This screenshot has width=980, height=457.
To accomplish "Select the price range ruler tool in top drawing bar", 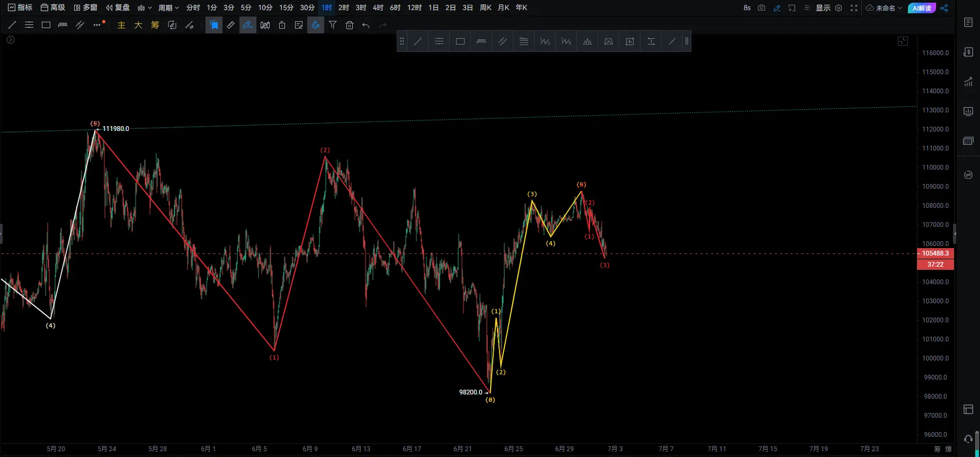I will tap(63, 25).
